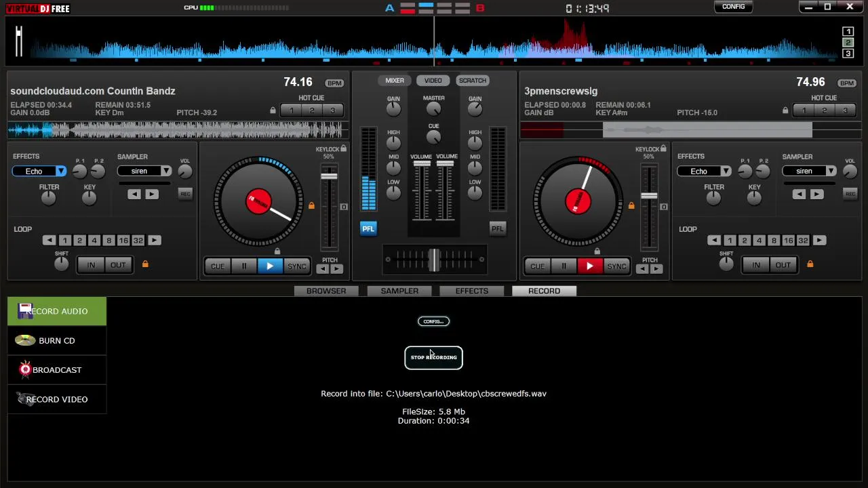Click the Record Video camera icon

click(25, 399)
